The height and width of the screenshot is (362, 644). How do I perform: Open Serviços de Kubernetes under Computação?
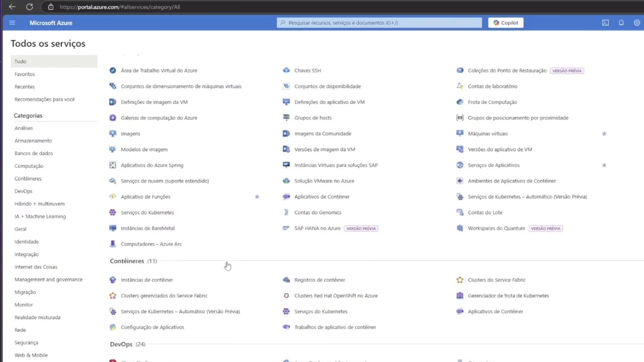147,212
